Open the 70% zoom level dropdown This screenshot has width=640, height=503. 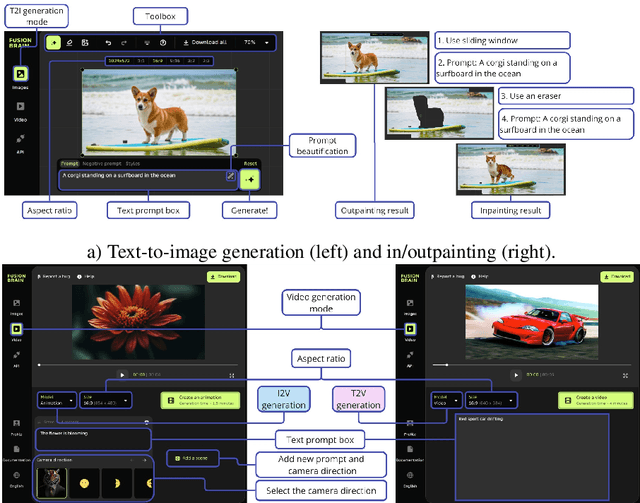coord(255,43)
